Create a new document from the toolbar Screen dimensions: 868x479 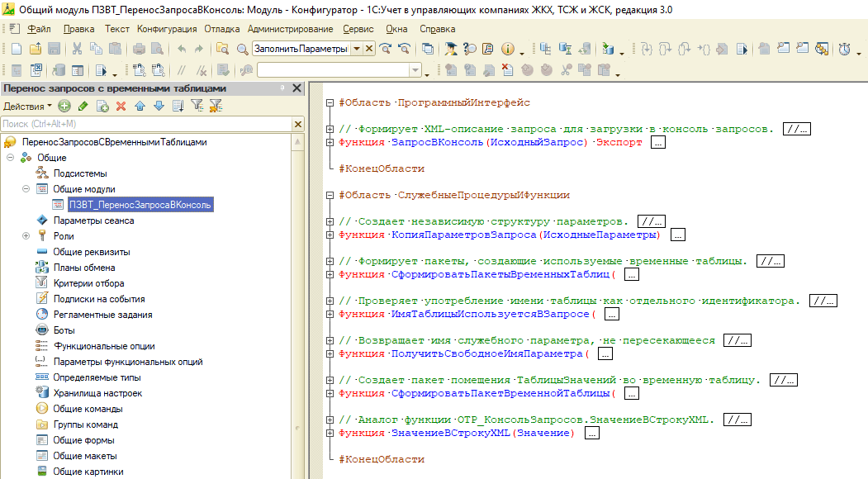tap(17, 50)
